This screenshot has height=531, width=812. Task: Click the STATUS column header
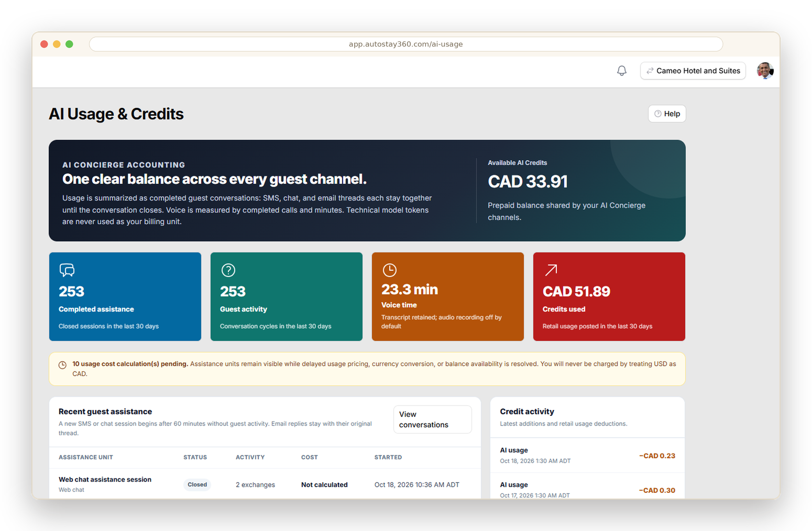pos(195,457)
